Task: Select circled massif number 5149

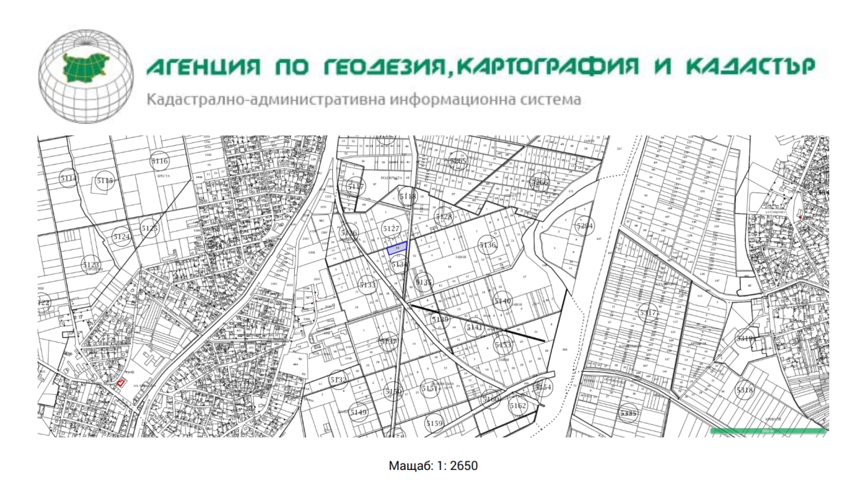Action: click(358, 412)
